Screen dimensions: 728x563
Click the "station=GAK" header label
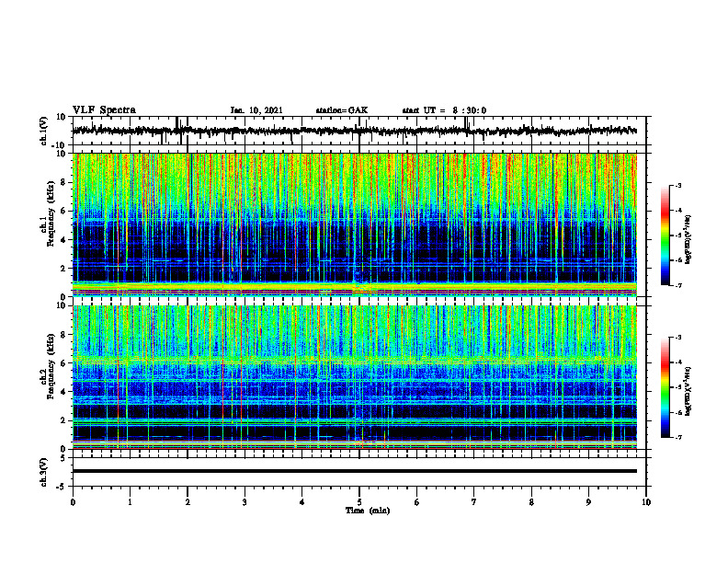[x=342, y=110]
